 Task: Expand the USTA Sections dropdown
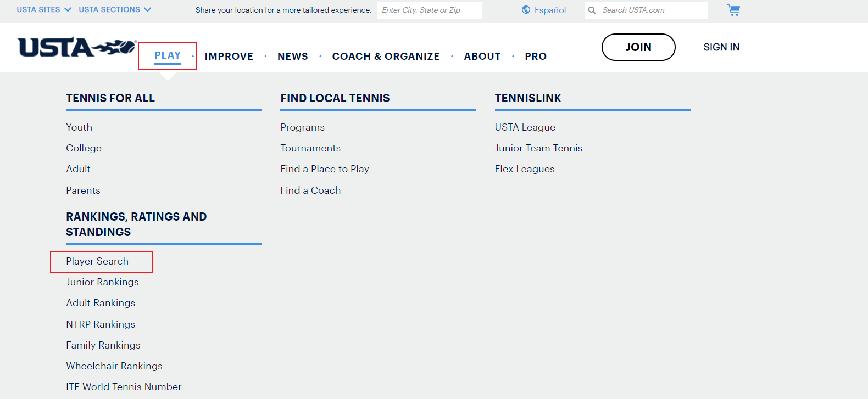[x=115, y=10]
